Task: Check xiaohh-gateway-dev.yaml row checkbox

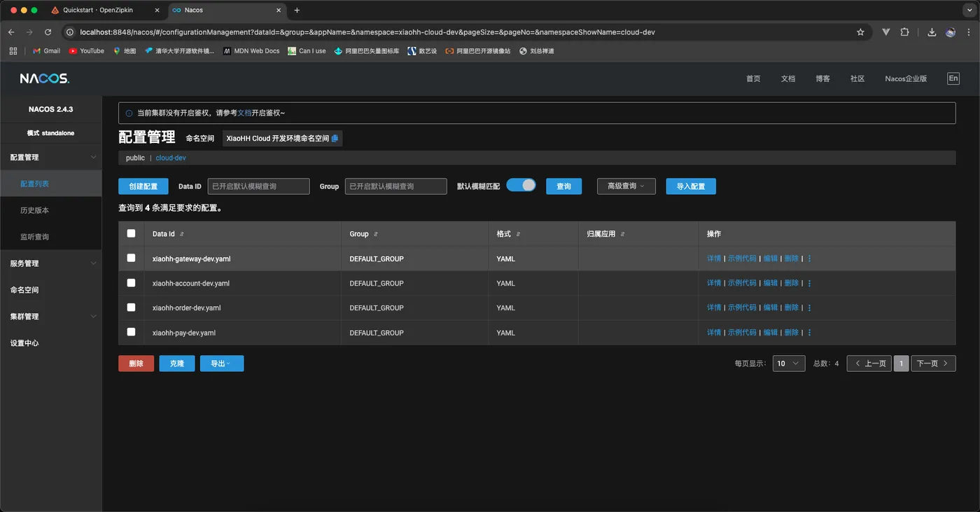Action: (x=131, y=258)
